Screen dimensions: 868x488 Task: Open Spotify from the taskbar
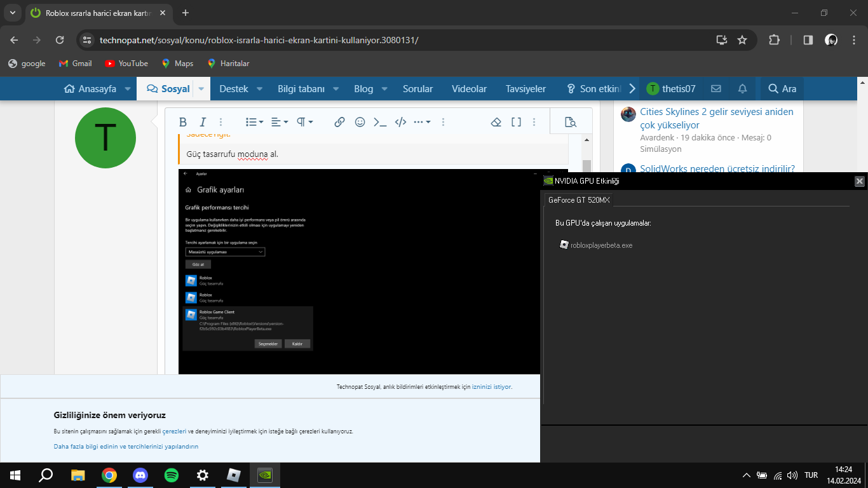pyautogui.click(x=172, y=475)
